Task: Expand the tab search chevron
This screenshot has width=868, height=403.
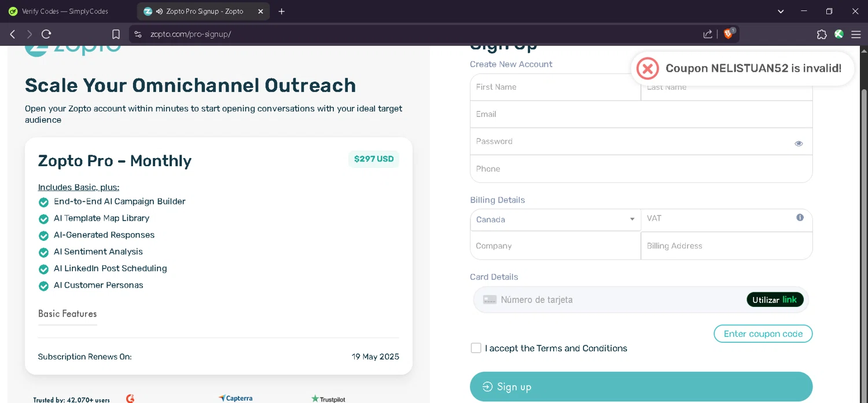Action: coord(781,12)
